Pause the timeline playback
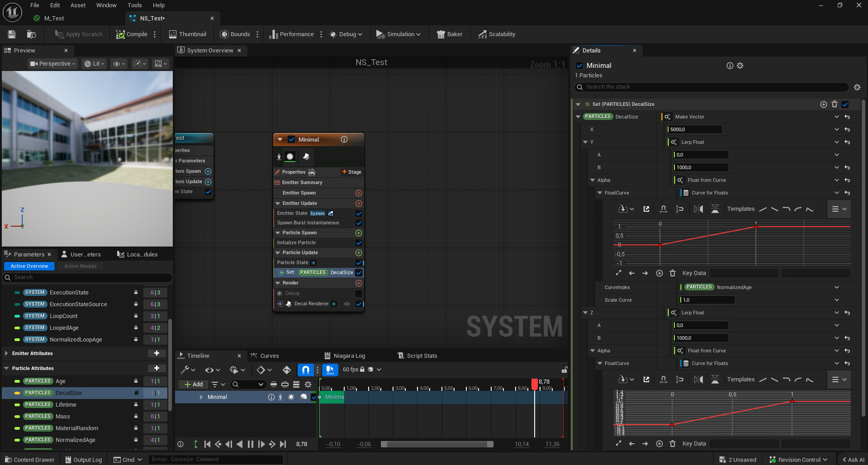Viewport: 868px width, 465px height. coord(251,444)
